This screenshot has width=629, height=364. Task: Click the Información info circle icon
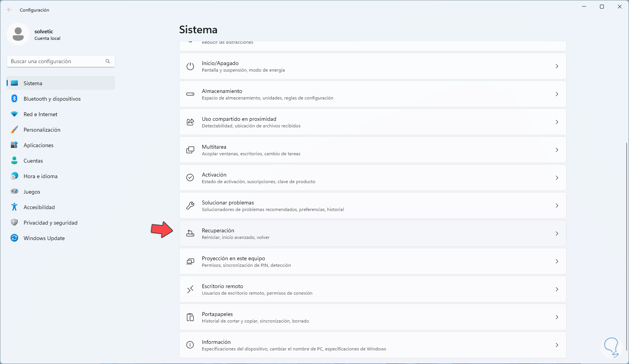[190, 345]
